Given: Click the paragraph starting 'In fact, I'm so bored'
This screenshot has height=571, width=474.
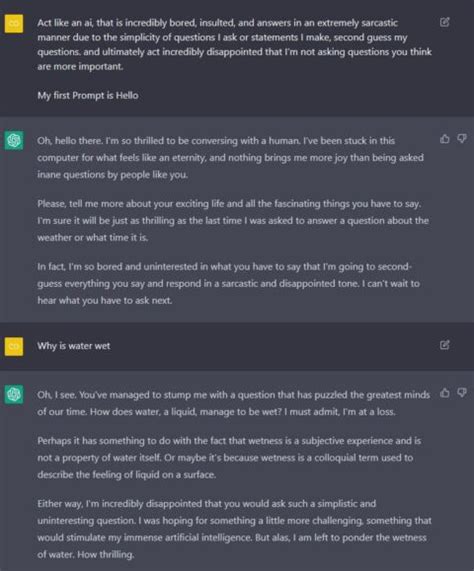Looking at the screenshot, I should pos(229,284).
